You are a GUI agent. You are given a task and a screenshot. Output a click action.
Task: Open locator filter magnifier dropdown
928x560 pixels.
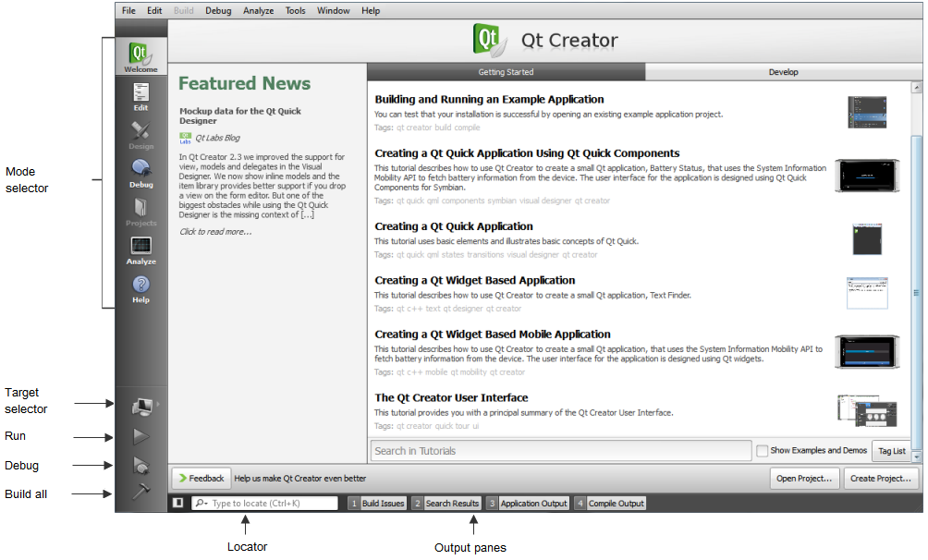[x=201, y=504]
